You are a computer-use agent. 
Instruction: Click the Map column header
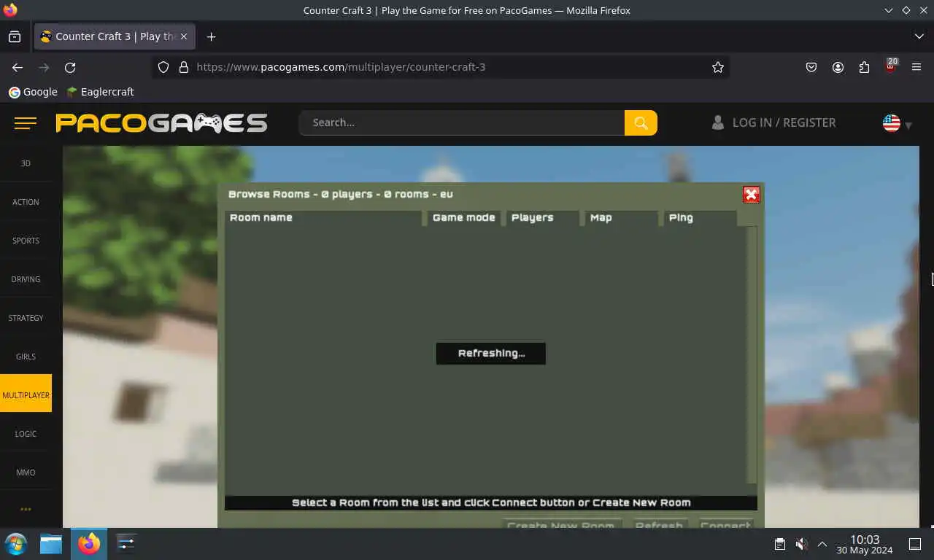(621, 218)
